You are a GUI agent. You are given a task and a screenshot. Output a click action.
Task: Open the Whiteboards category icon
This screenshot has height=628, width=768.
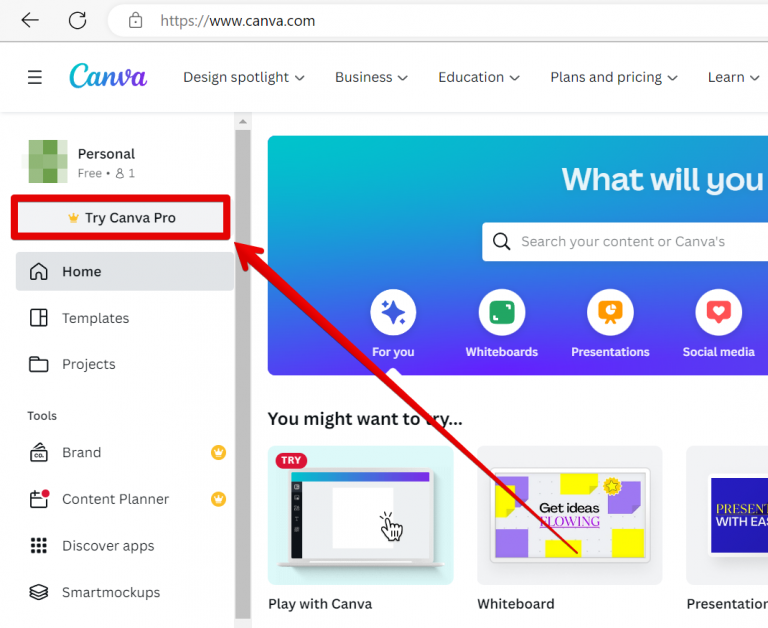pos(502,313)
